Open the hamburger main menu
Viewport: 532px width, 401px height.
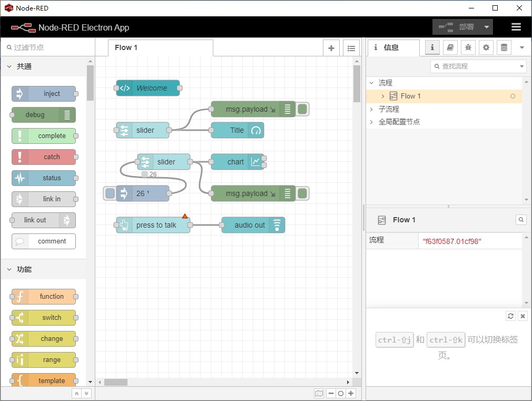click(x=516, y=27)
